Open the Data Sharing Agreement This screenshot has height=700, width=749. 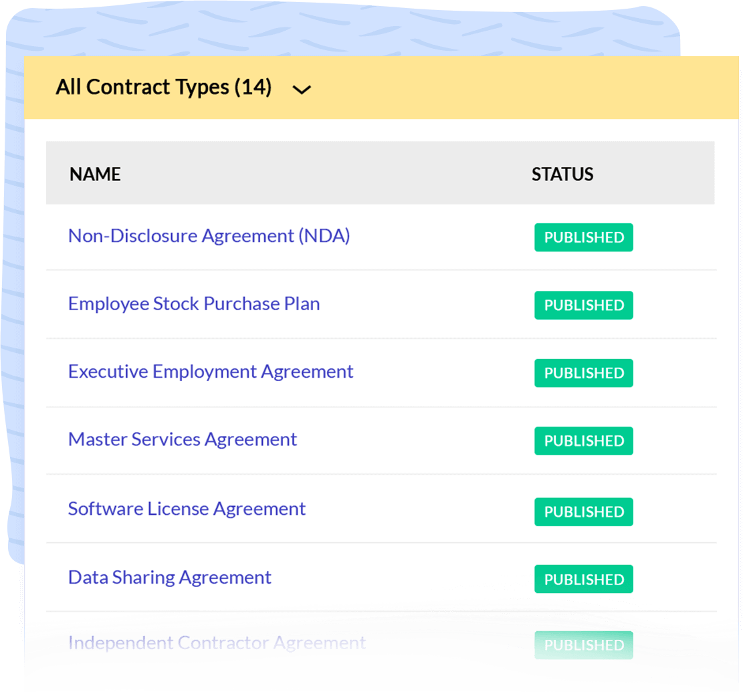point(170,578)
